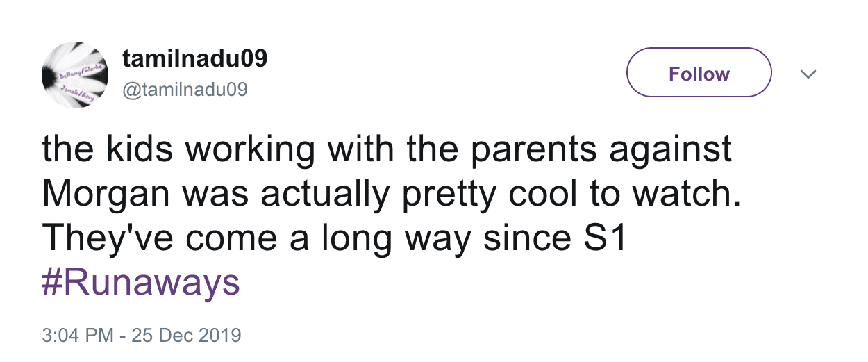
Task: Open the #Runaways hashtag link
Action: [141, 283]
